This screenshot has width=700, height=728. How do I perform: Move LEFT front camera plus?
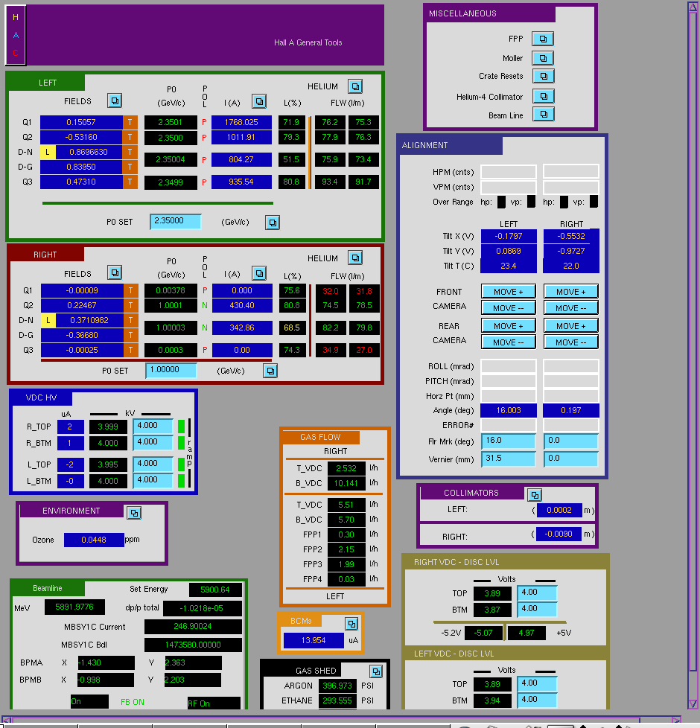(509, 292)
